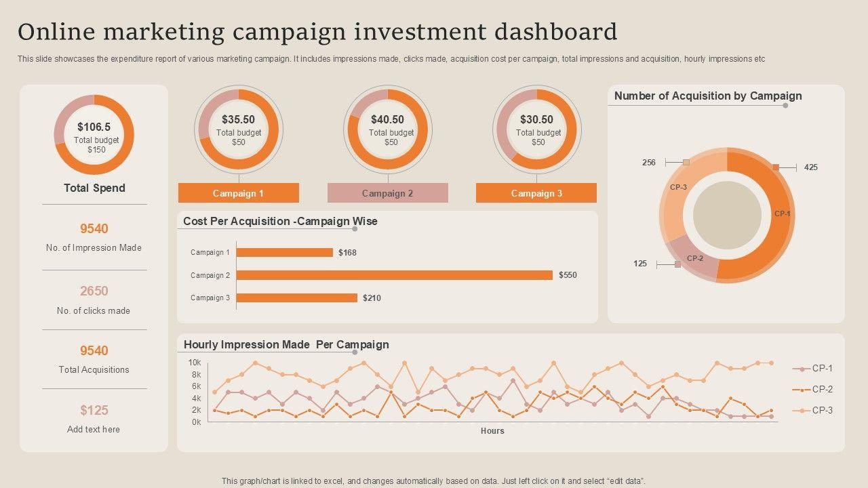This screenshot has height=488, width=868.
Task: Click the Campaign 3 orange label button
Action: click(x=536, y=193)
